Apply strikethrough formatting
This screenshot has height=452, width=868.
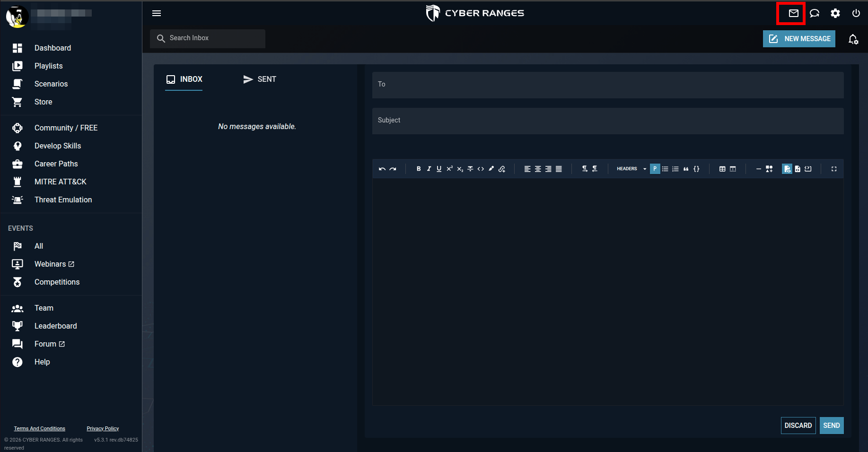[x=470, y=169]
